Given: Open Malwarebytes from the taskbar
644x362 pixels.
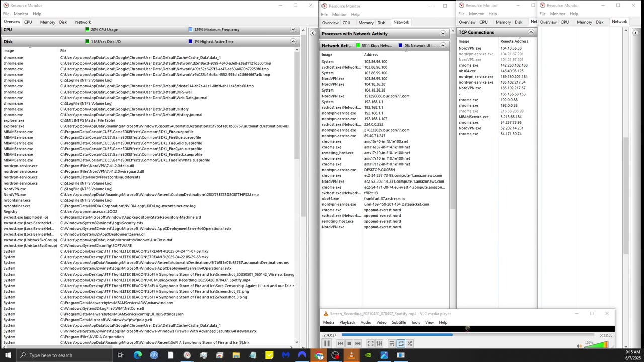Looking at the screenshot, I should pos(286,355).
